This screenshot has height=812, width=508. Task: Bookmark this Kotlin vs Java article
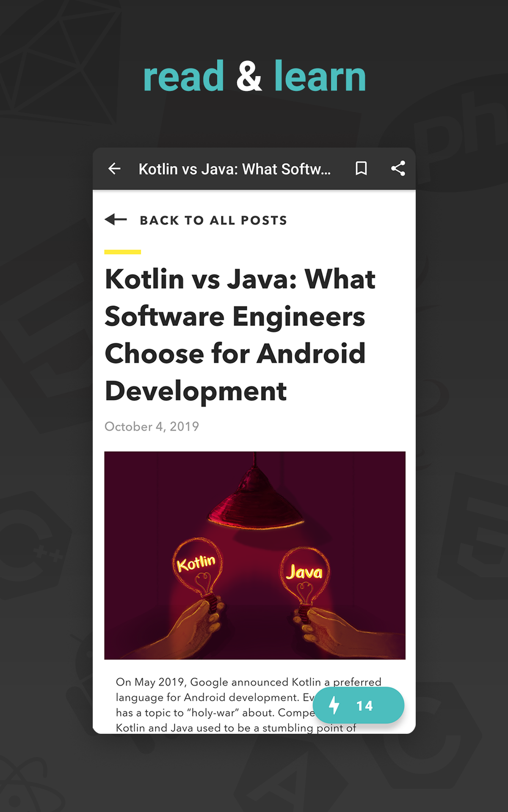361,168
